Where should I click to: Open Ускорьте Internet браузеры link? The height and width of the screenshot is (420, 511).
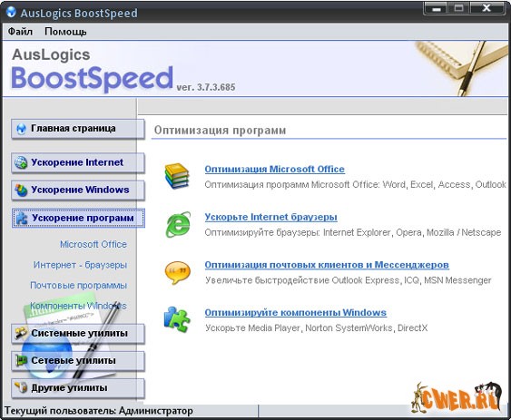[x=270, y=217]
